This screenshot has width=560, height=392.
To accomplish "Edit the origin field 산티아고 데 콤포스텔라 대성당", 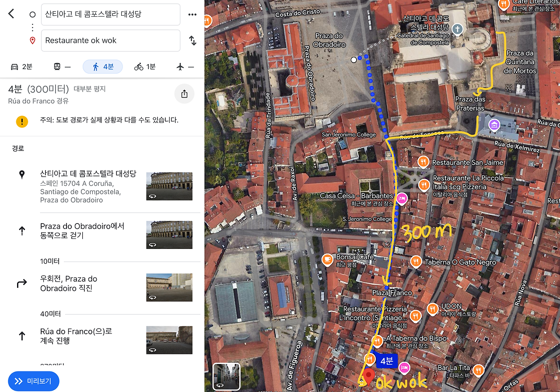I will tap(110, 14).
